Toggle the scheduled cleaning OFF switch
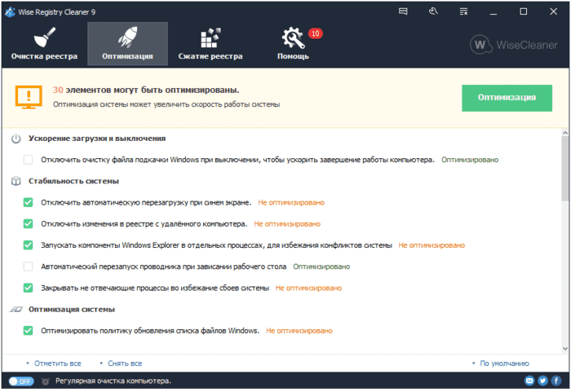 20,381
